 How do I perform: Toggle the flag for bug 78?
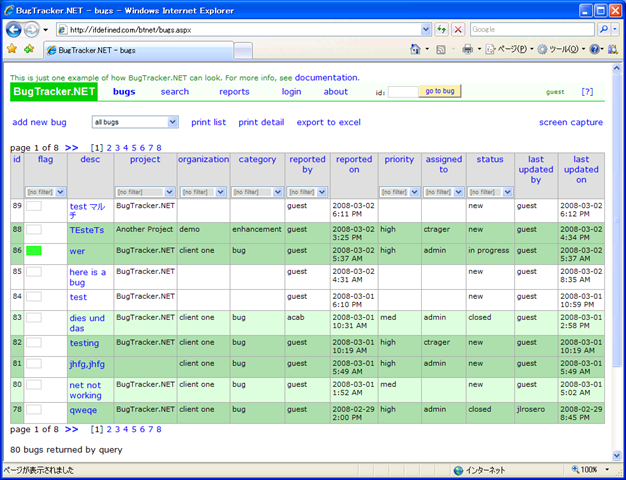34,410
